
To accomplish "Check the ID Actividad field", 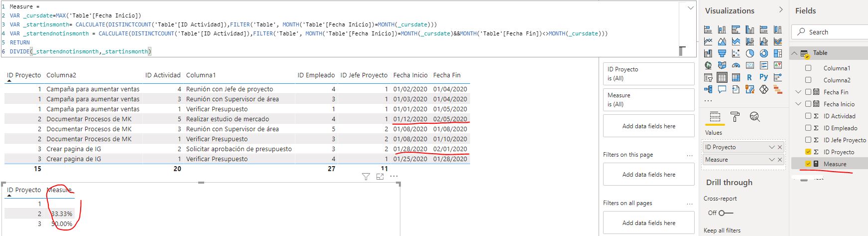I will 808,116.
